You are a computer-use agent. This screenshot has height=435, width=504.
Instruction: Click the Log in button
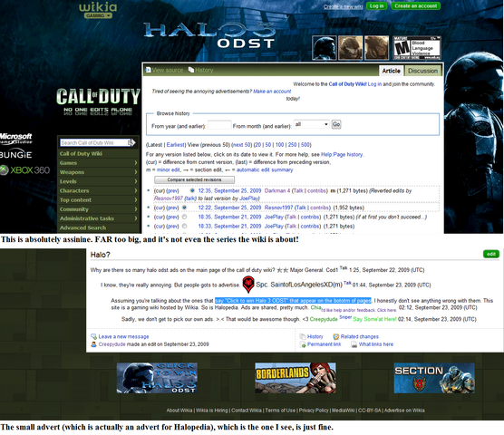[376, 5]
